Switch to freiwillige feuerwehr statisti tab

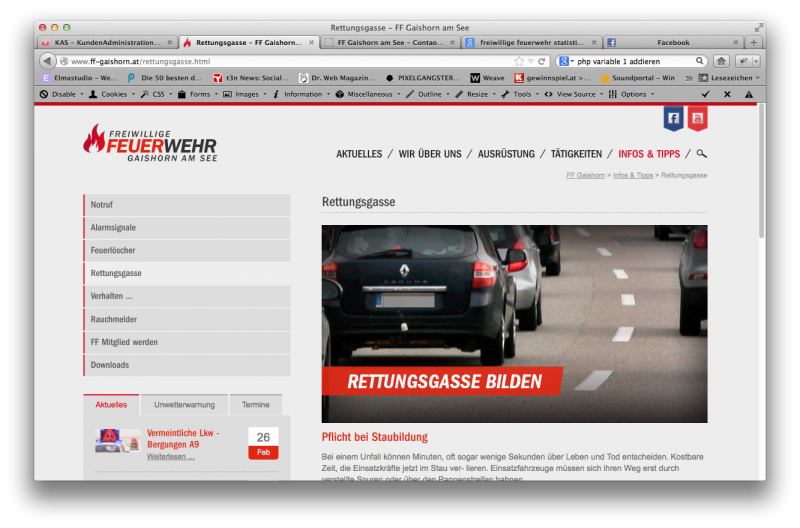pos(531,42)
